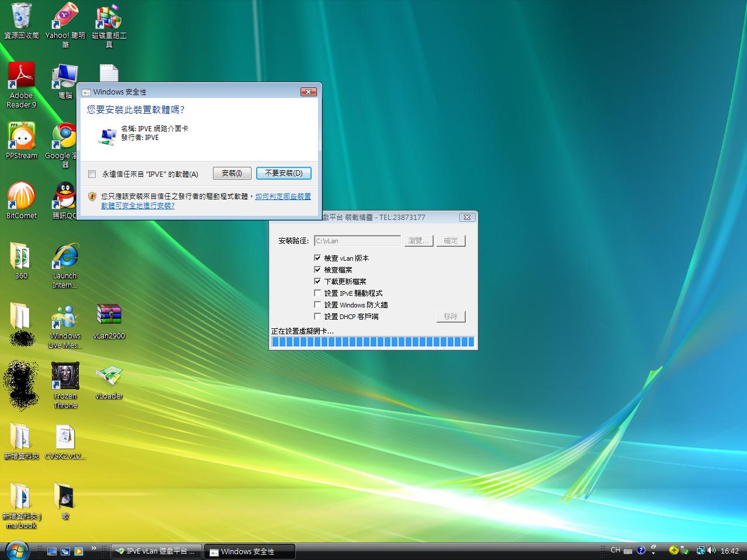Image resolution: width=747 pixels, height=560 pixels.
Task: Open the Recycle Bin icon
Action: pos(22,17)
